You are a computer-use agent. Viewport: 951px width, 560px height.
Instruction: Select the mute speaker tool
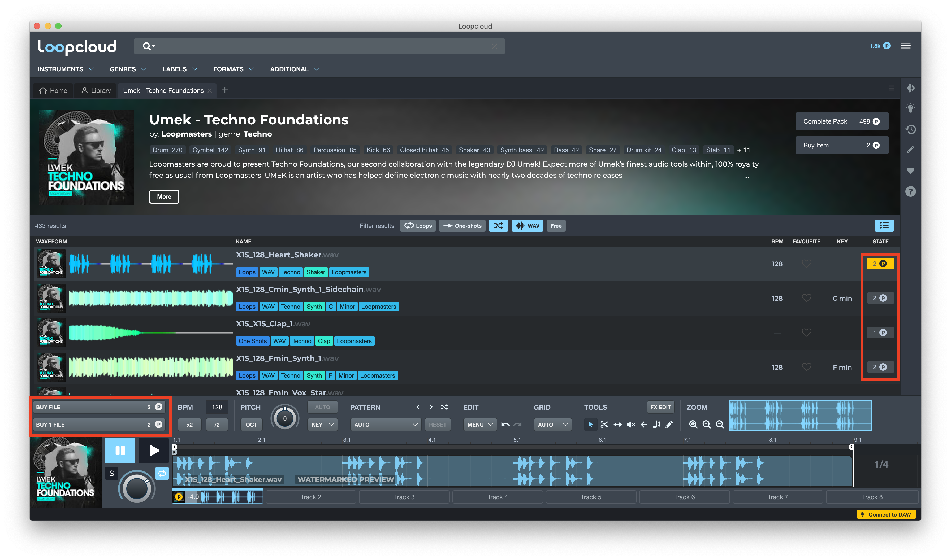[x=630, y=425]
